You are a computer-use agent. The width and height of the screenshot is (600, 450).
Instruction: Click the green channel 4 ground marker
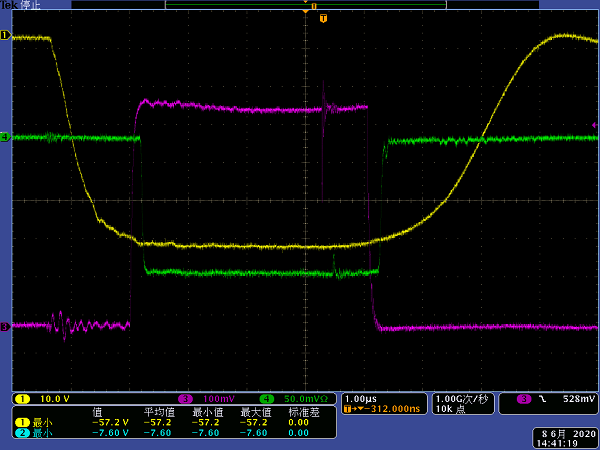point(5,137)
